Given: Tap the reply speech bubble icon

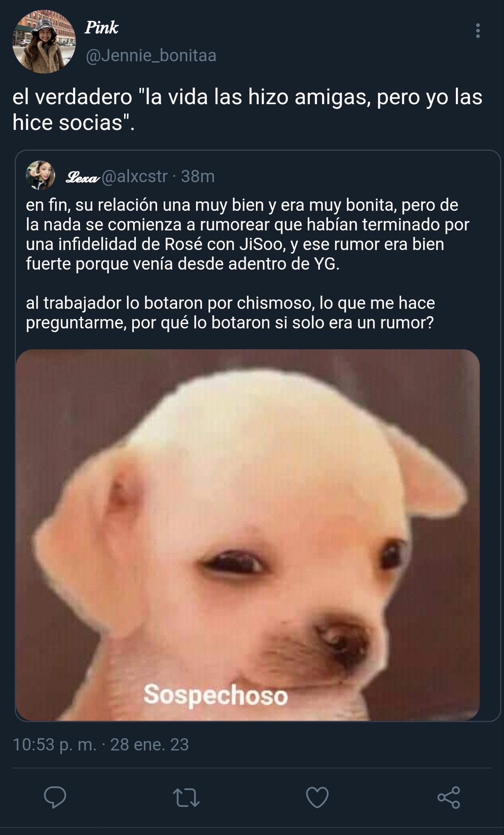Looking at the screenshot, I should click(x=55, y=797).
